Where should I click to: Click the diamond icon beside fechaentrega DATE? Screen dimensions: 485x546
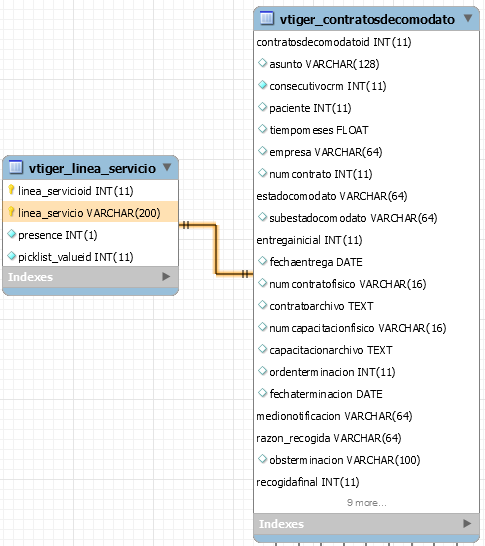pos(263,260)
